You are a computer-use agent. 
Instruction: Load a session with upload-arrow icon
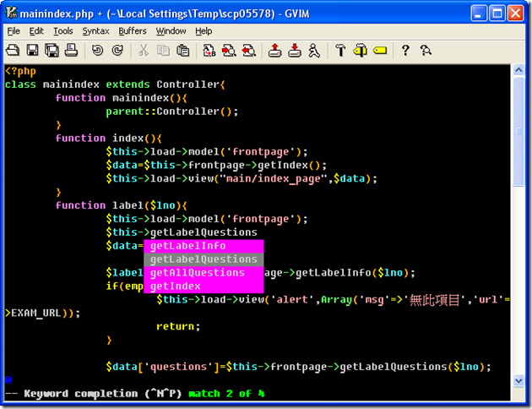coord(274,51)
